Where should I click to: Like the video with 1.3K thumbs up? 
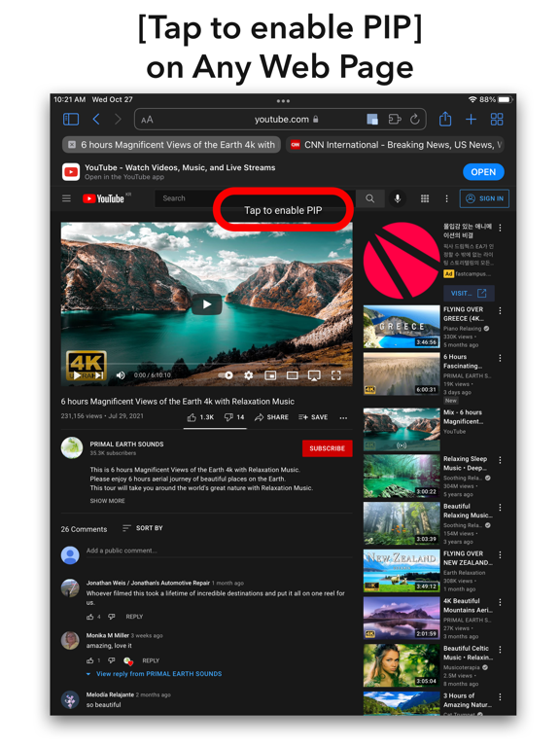200,417
